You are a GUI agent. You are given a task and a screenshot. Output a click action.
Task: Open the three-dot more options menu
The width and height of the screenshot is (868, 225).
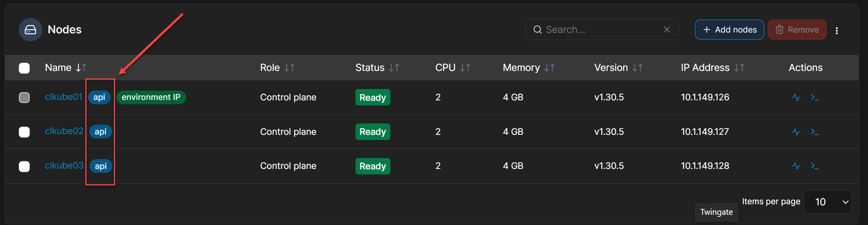pyautogui.click(x=837, y=31)
